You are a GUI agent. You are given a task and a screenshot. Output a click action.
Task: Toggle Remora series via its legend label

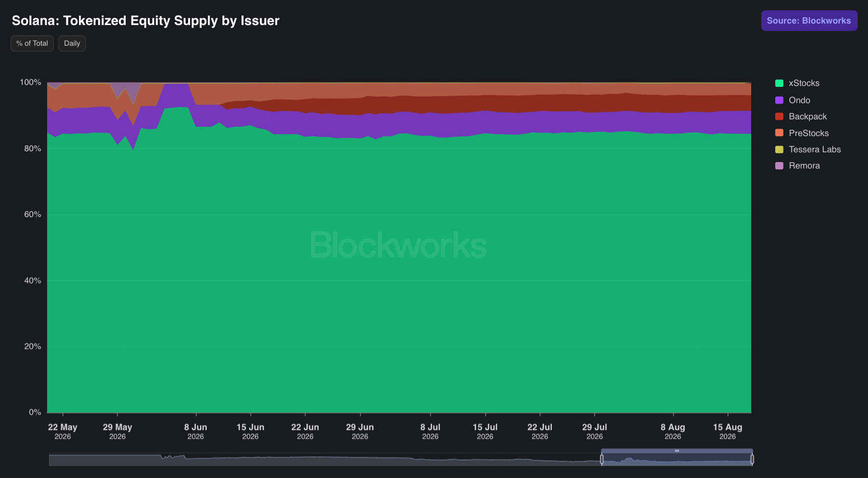804,166
